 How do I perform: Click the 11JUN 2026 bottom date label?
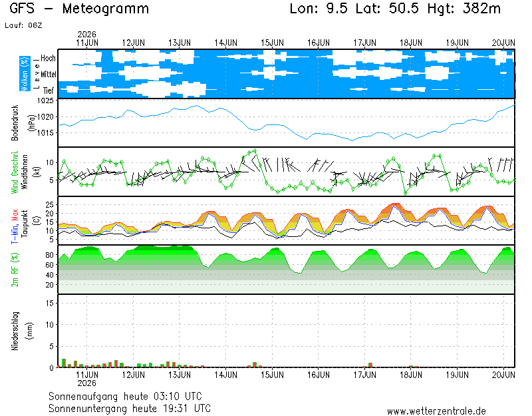click(87, 379)
